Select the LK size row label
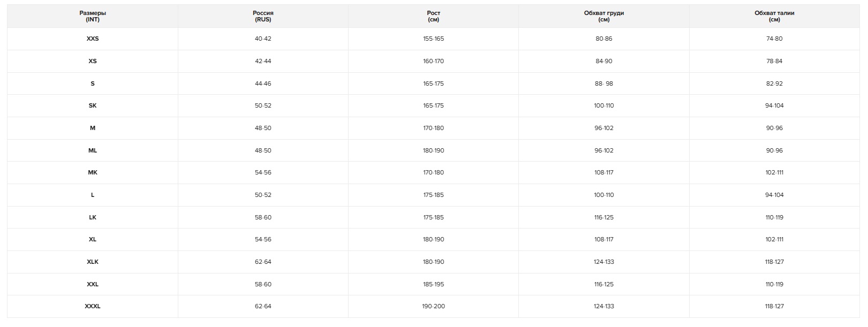The image size is (868, 327). 93,217
